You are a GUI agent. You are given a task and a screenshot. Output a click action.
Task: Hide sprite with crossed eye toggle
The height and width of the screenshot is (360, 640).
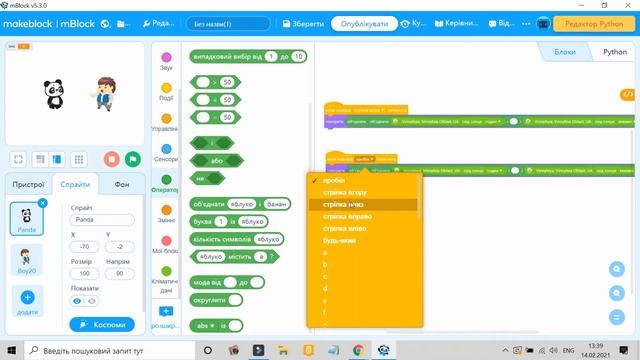click(92, 301)
